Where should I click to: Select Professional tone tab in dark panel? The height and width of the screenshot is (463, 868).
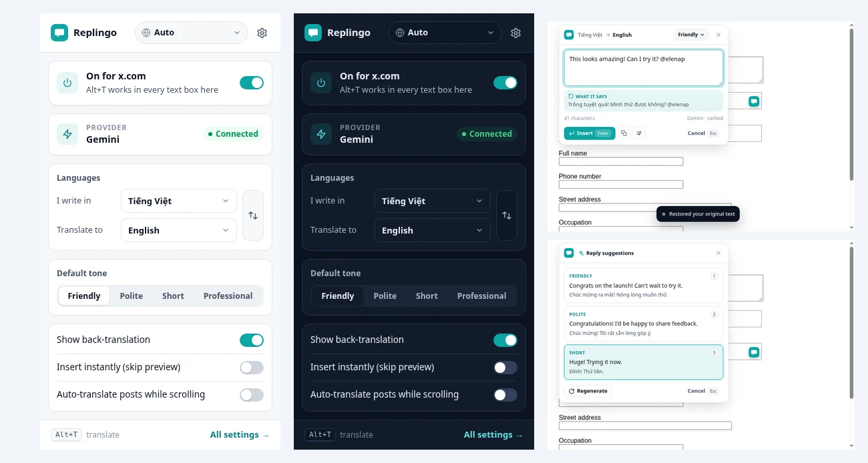(x=481, y=296)
